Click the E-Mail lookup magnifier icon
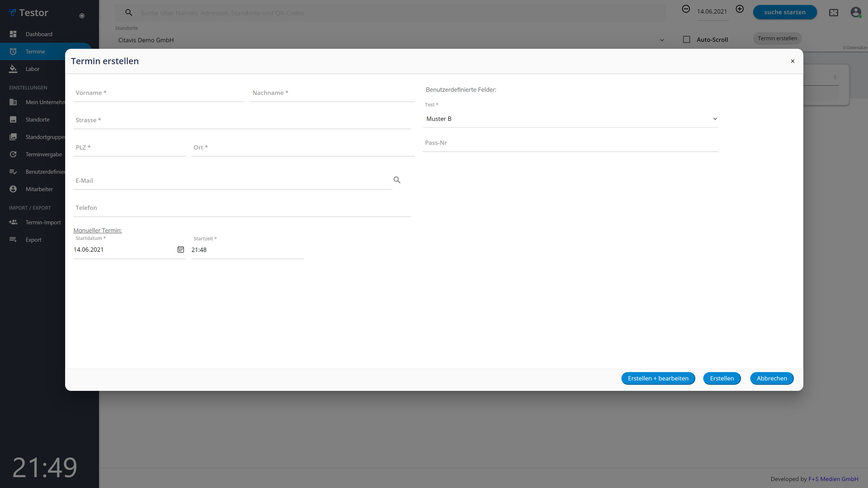 tap(397, 180)
